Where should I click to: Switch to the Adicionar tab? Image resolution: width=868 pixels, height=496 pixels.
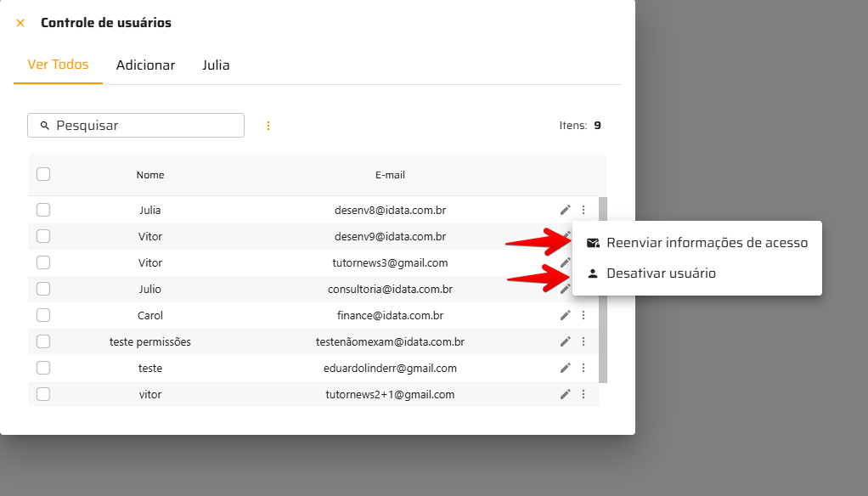pyautogui.click(x=145, y=65)
